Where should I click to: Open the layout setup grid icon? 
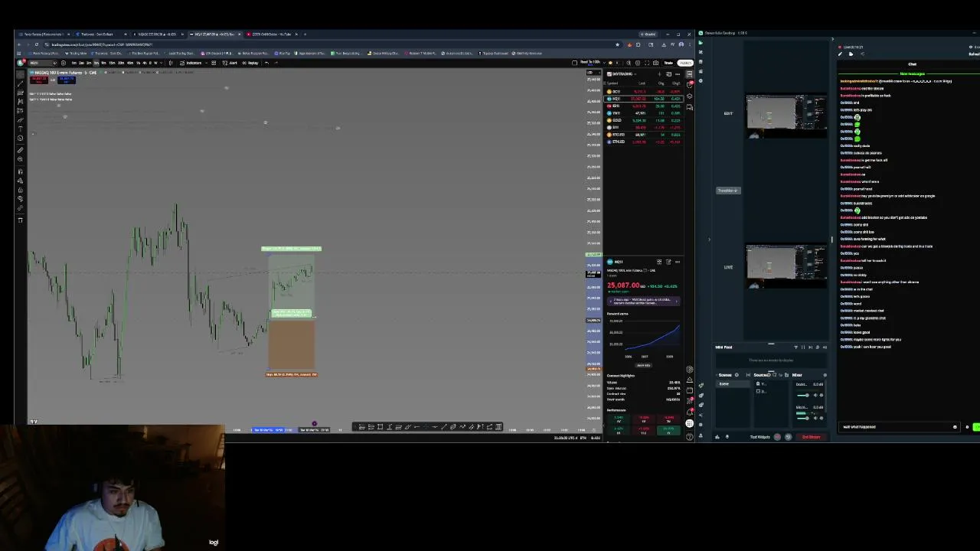click(x=214, y=63)
